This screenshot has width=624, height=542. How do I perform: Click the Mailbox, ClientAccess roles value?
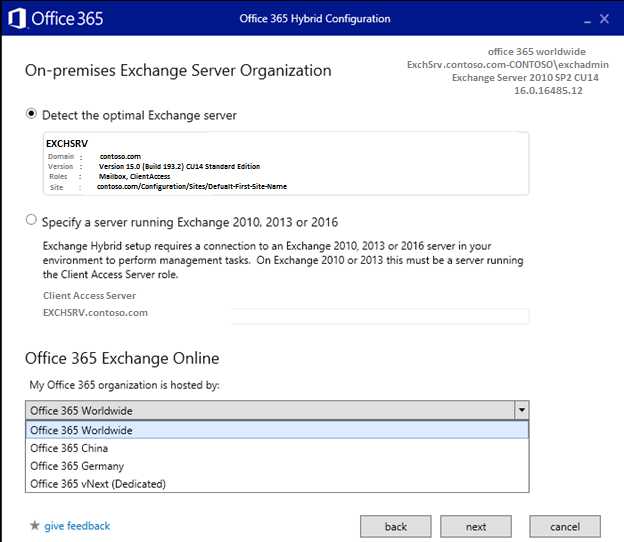[x=135, y=176]
